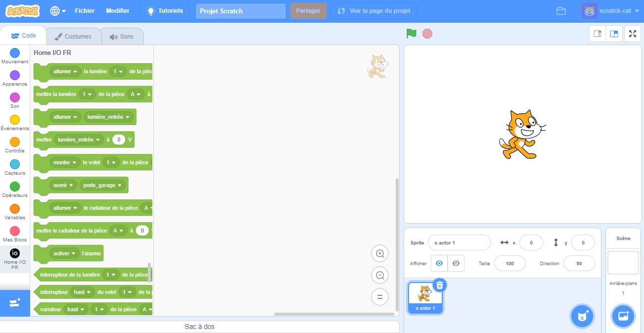Click the Partager button
The image size is (644, 333).
tap(308, 11)
